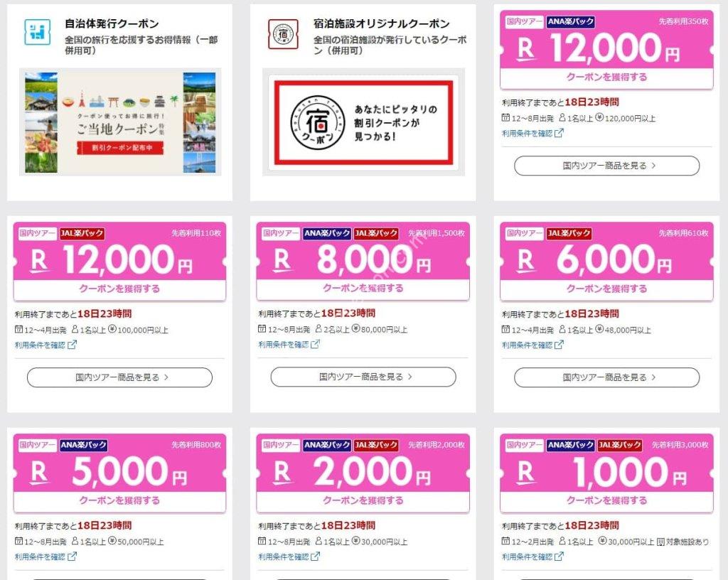The width and height of the screenshot is (728, 580).
Task: Click 国内ツアー商品を見る under ANA 12,000円 coupon
Action: pos(606,166)
